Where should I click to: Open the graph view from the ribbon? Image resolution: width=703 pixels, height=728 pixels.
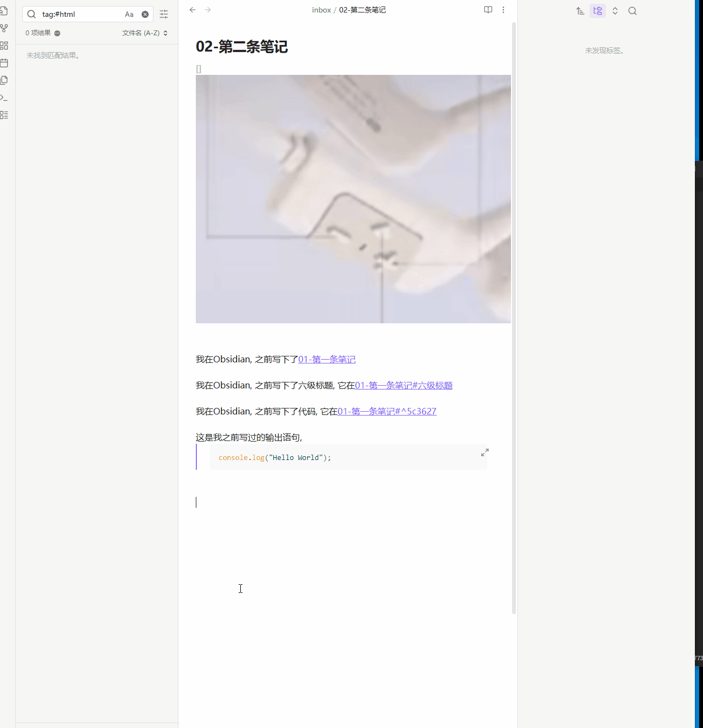pyautogui.click(x=4, y=28)
